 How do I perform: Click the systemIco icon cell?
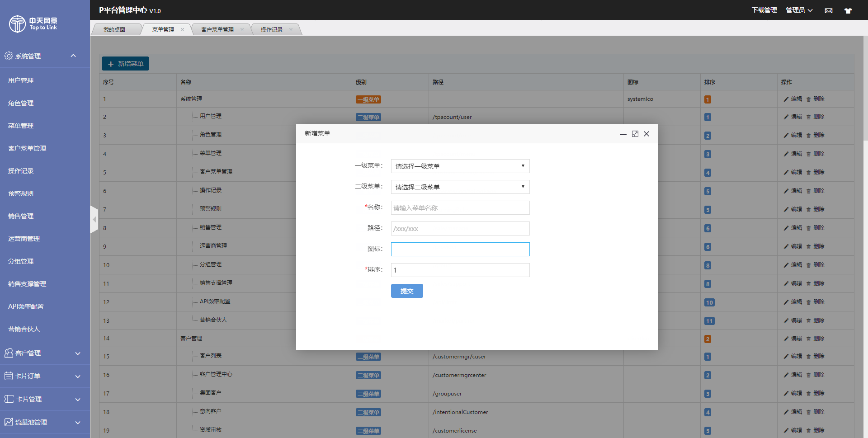tap(640, 99)
